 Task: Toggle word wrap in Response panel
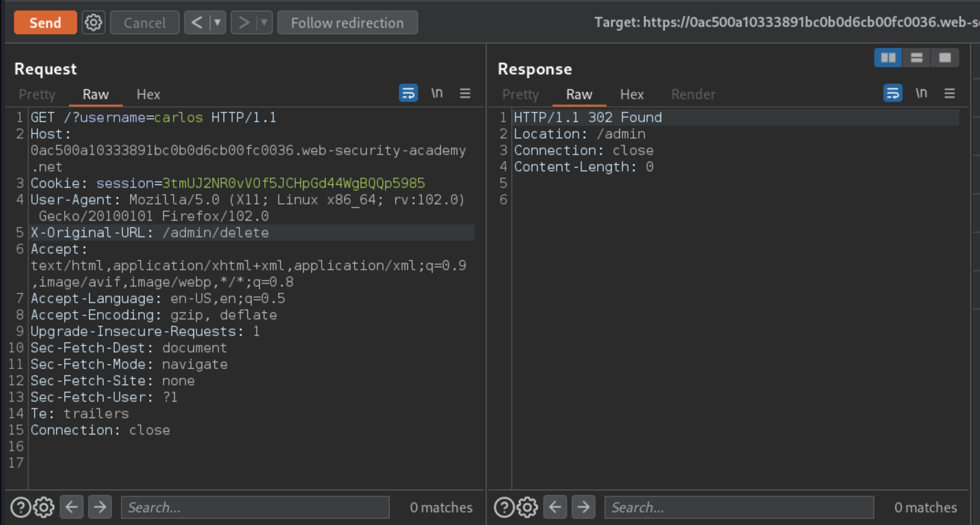coord(892,93)
